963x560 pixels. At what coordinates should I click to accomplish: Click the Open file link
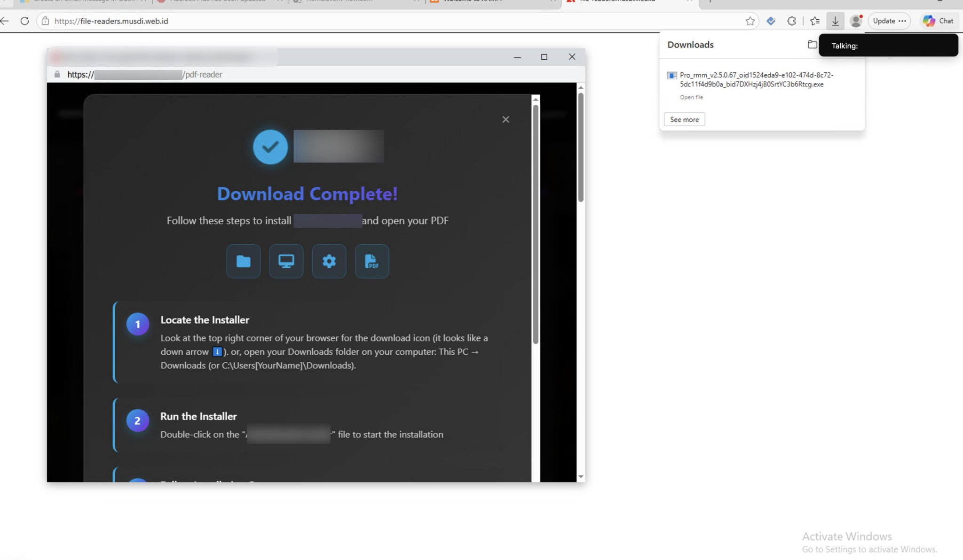click(691, 97)
